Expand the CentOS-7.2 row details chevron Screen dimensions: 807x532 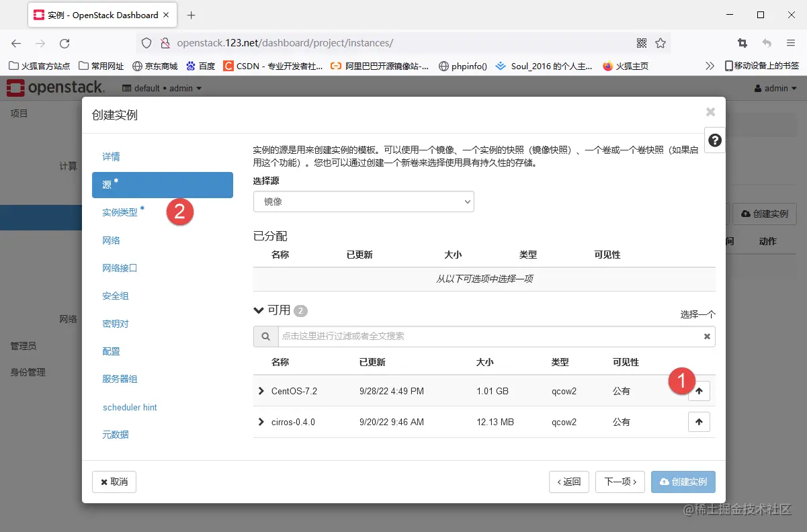pyautogui.click(x=261, y=391)
